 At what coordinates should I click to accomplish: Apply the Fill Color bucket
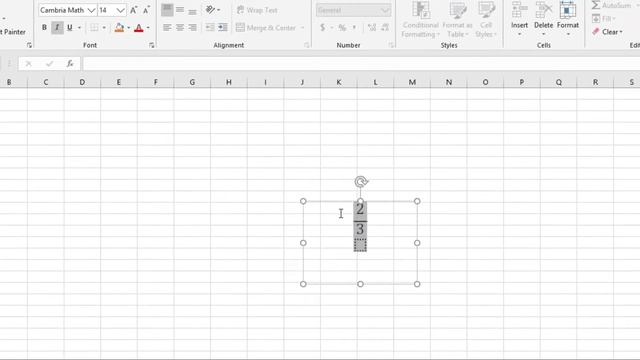[x=119, y=28]
